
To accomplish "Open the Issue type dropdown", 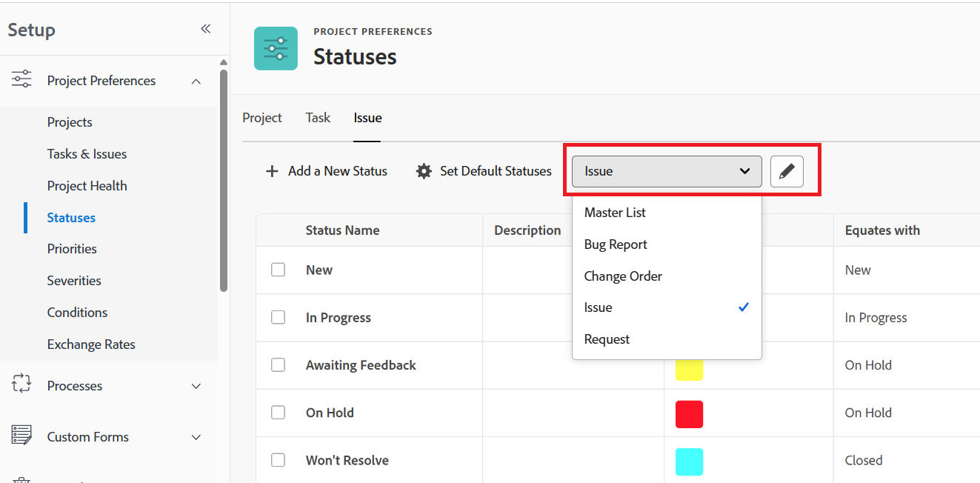I will click(x=667, y=171).
